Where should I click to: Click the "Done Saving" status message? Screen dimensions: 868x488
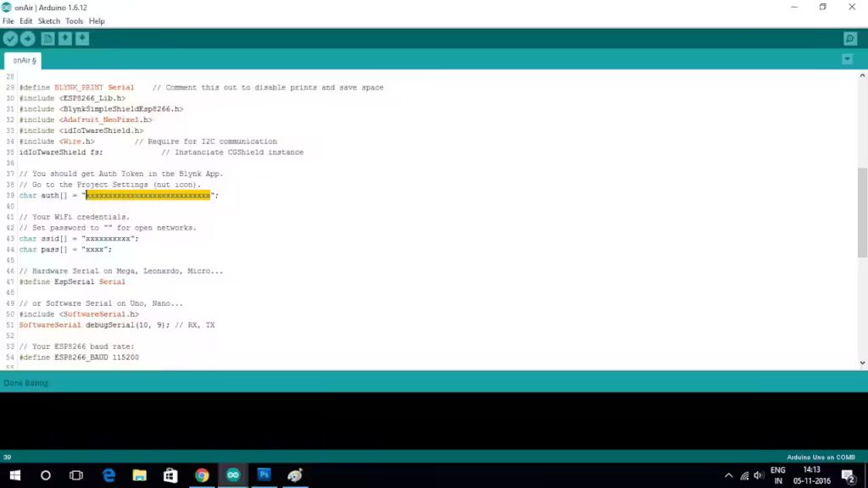click(25, 383)
